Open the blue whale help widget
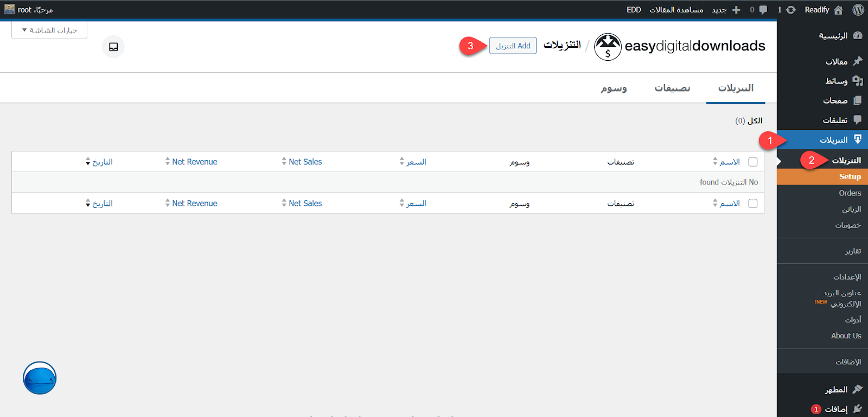 click(40, 378)
